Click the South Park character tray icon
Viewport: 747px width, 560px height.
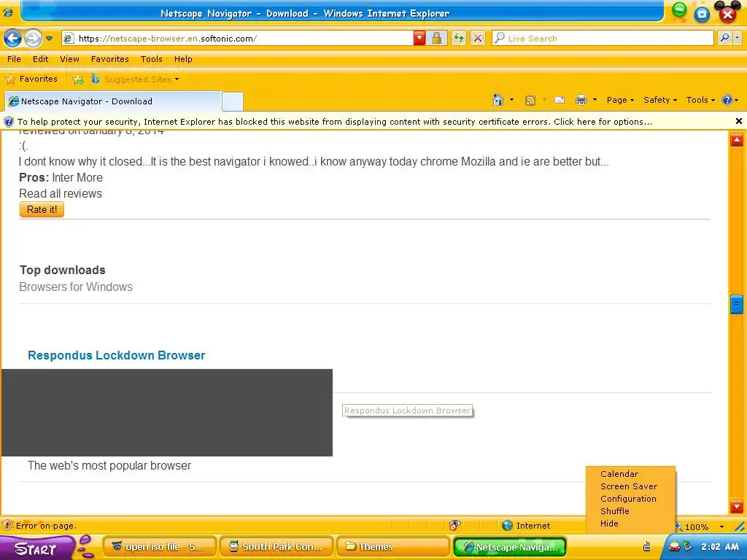(674, 546)
